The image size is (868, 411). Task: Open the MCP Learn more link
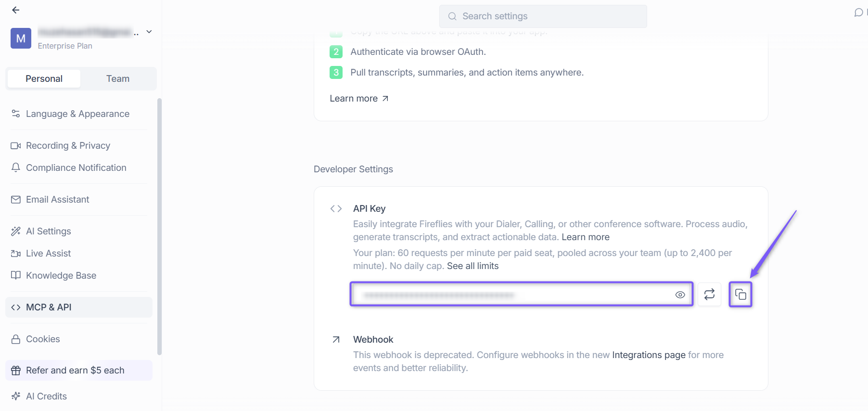tap(359, 99)
